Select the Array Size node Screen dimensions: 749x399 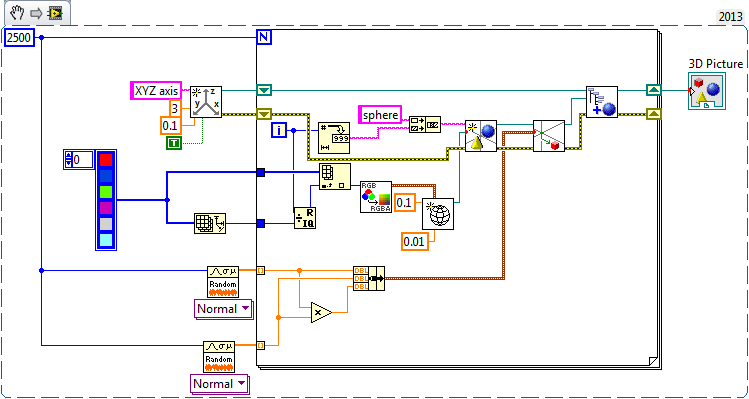(210, 223)
